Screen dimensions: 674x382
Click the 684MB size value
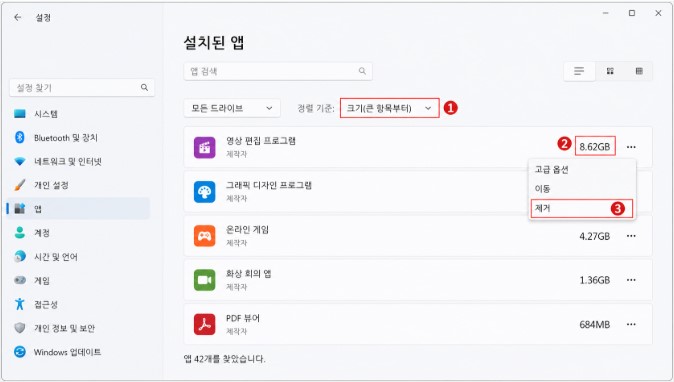click(594, 324)
